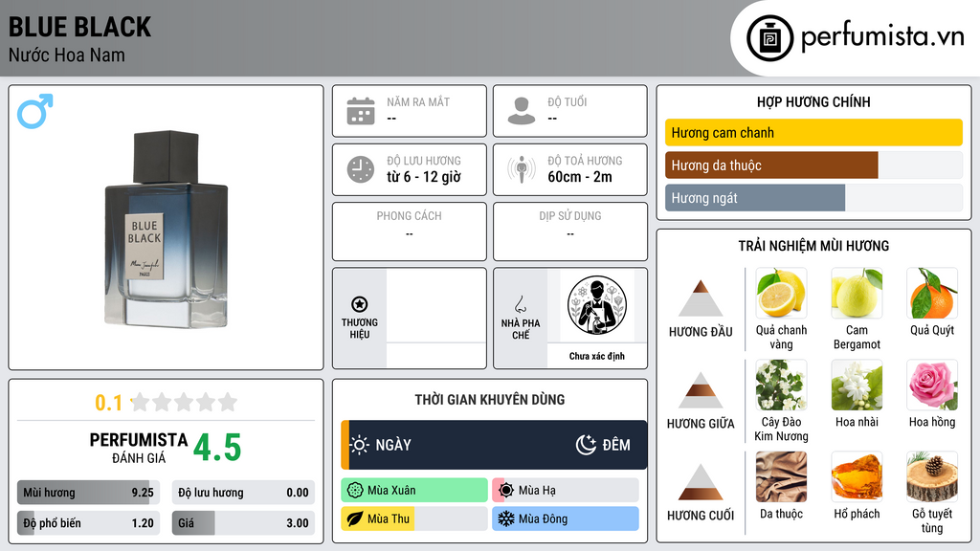Viewport: 980px width, 551px height.
Task: Click the Hương da thuộc accord bar
Action: click(813, 165)
